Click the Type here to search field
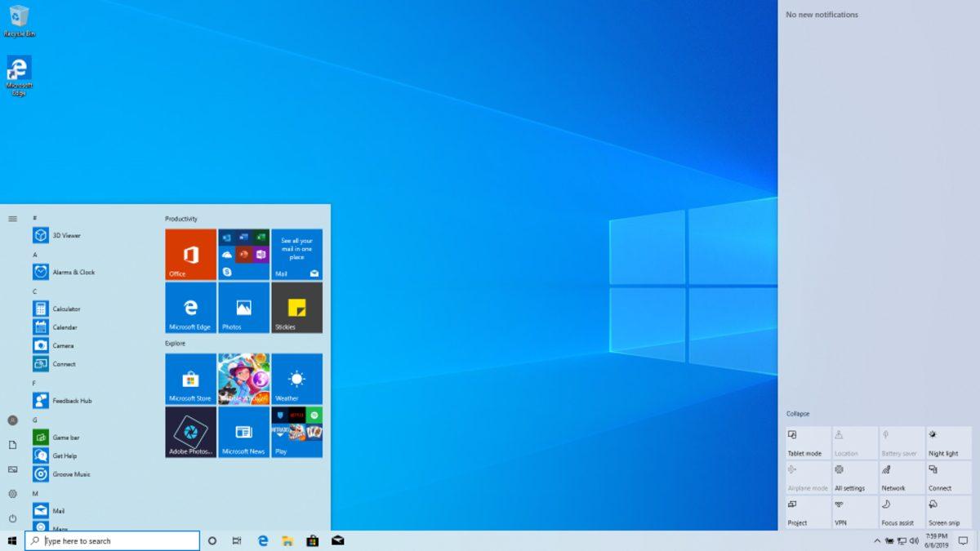 click(112, 540)
